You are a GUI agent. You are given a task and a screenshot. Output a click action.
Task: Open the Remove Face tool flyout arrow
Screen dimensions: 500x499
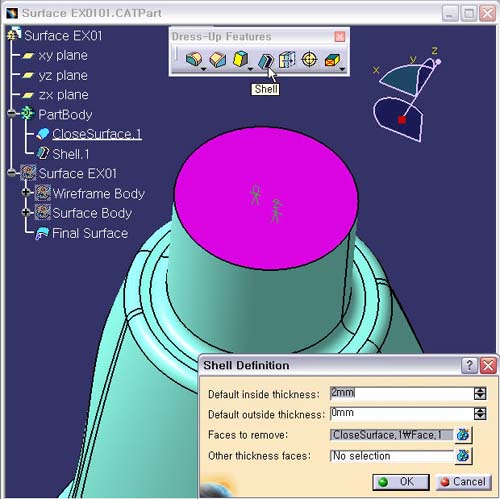pyautogui.click(x=342, y=69)
